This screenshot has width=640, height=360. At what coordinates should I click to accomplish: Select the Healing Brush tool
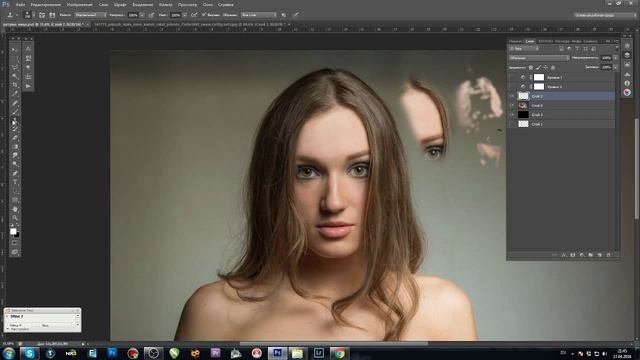coord(15,103)
